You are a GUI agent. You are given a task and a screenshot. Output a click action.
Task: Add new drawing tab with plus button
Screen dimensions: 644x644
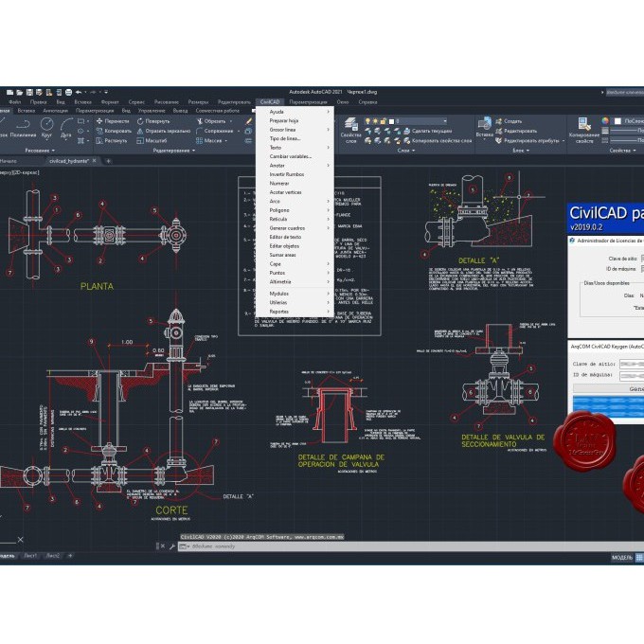point(108,161)
